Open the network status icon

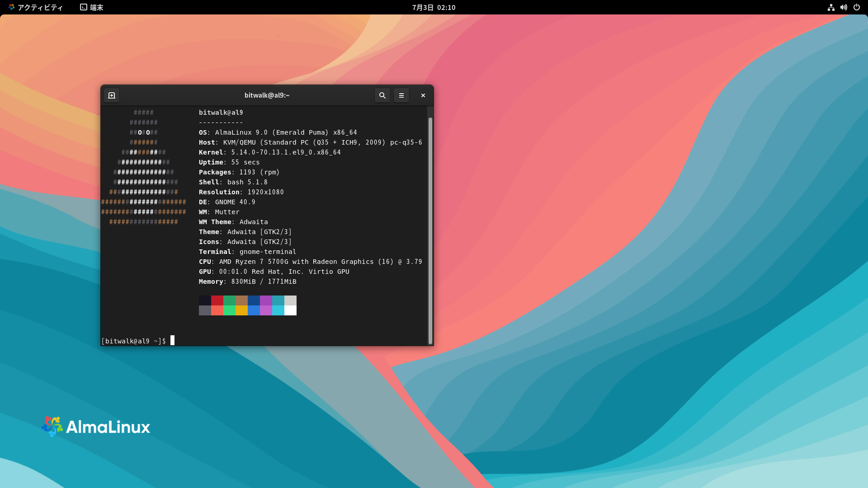click(x=831, y=7)
